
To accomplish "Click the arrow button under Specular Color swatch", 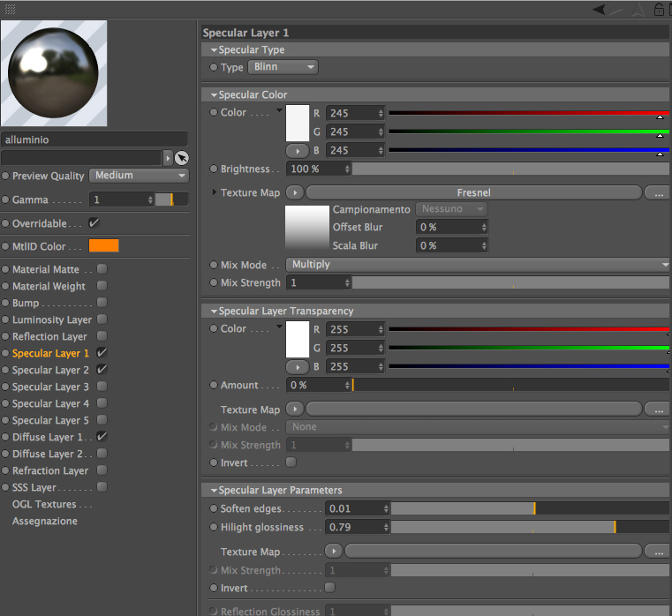I will coord(297,151).
